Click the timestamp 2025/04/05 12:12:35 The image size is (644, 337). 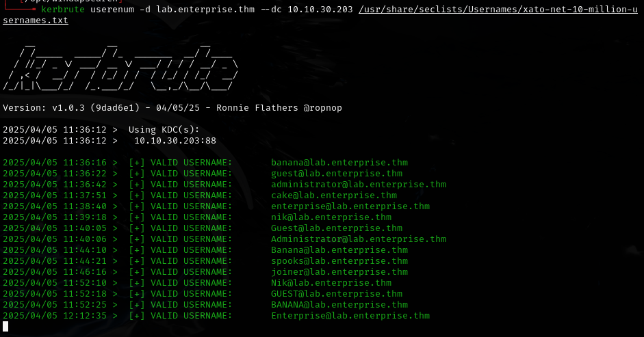coord(55,316)
